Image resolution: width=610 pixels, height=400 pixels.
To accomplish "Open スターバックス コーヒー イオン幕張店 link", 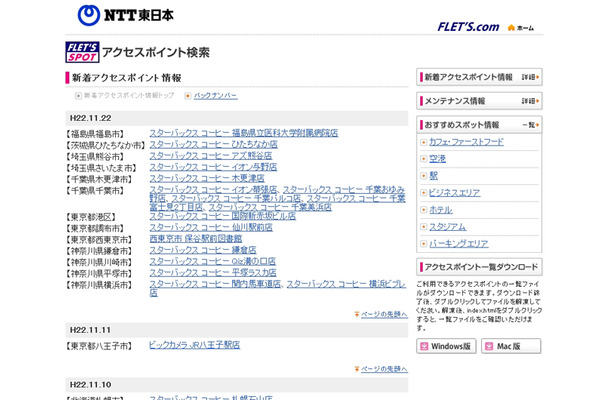I will (x=213, y=189).
